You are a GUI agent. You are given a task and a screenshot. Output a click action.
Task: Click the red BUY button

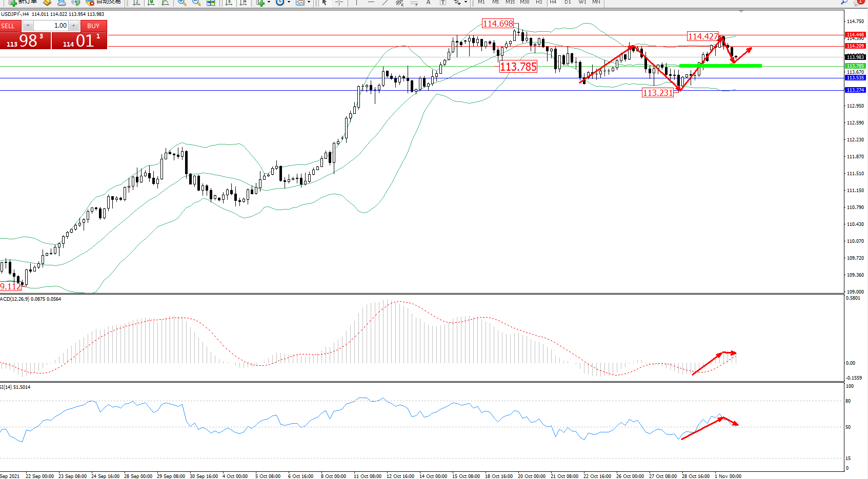coord(93,26)
